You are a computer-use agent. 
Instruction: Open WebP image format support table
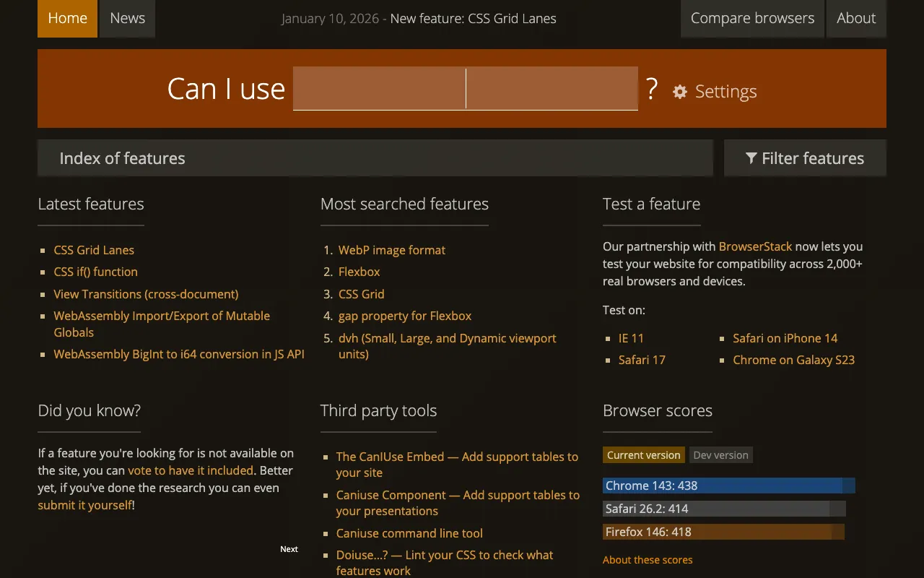tap(392, 250)
